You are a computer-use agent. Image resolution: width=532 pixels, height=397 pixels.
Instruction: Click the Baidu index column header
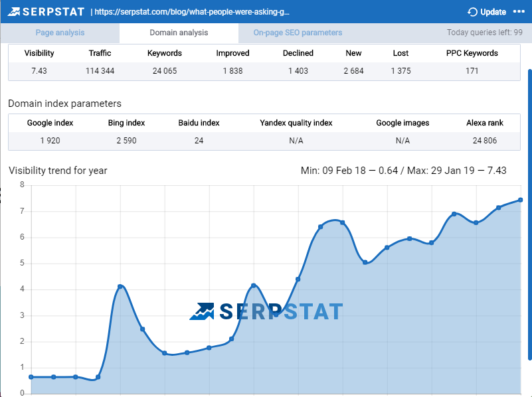pos(199,123)
